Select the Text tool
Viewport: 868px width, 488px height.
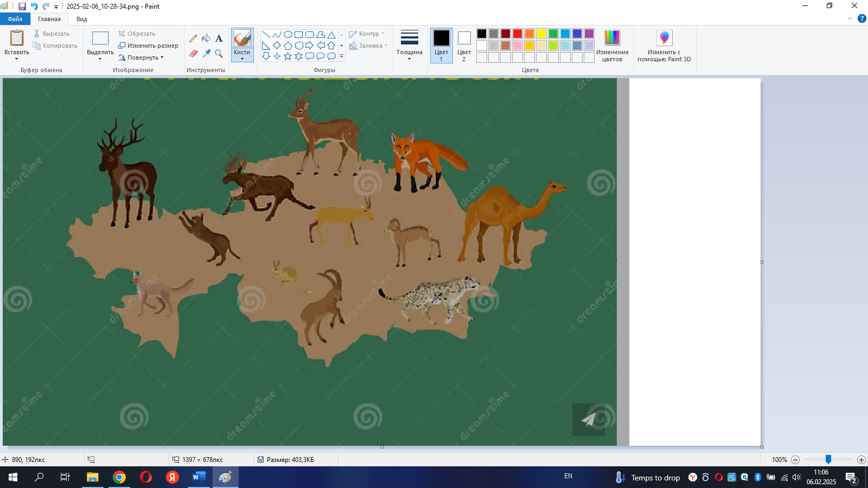click(x=219, y=38)
